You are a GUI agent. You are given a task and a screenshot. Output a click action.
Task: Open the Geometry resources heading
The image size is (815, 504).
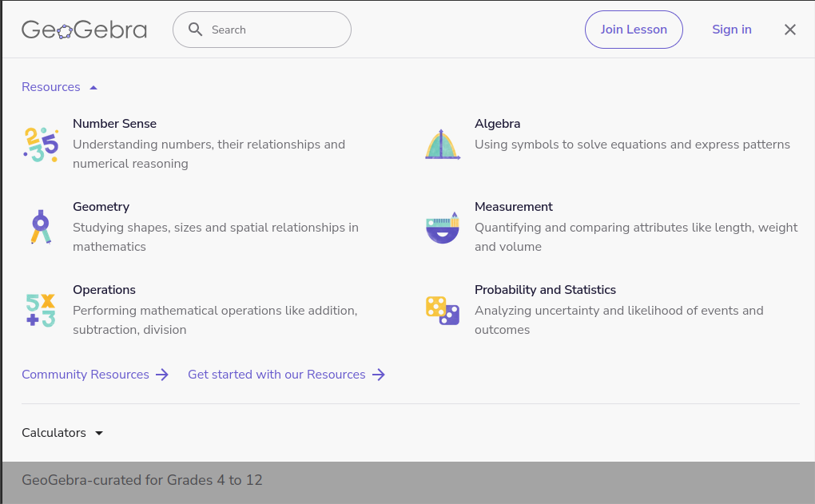[101, 207]
